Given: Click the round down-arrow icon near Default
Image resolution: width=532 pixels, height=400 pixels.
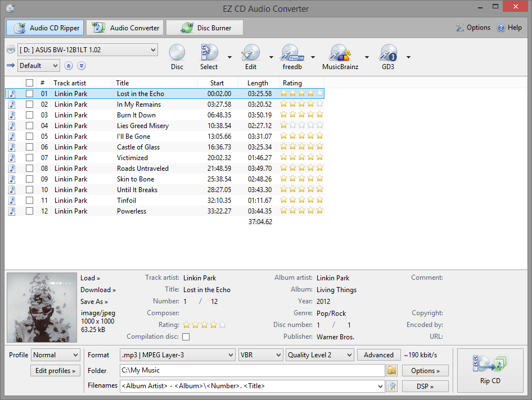Looking at the screenshot, I should [x=82, y=66].
